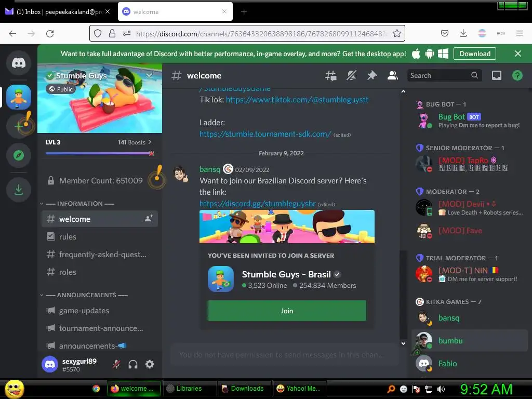Select [MOD] TapRo member
Image resolution: width=532 pixels, height=399 pixels.
pos(470,164)
